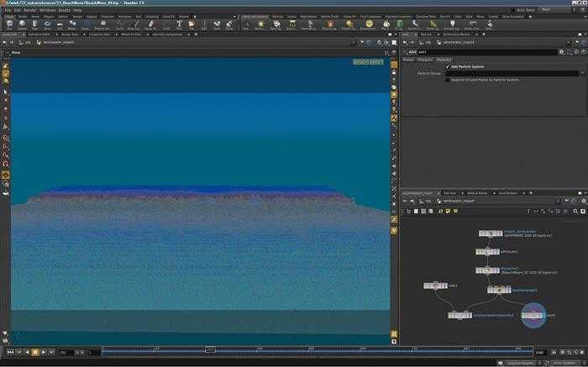Open the Tree View tab
Image resolution: width=588 pixels, height=367 pixels.
pyautogui.click(x=449, y=193)
